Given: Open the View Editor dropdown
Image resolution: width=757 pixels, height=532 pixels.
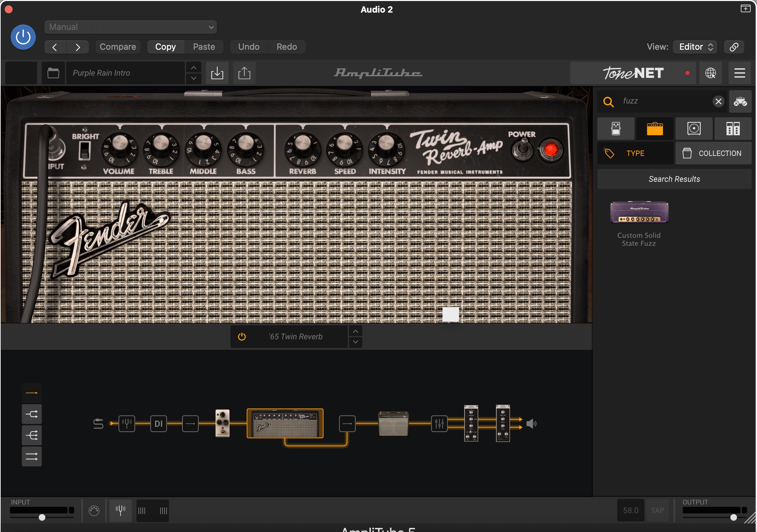Looking at the screenshot, I should point(695,47).
